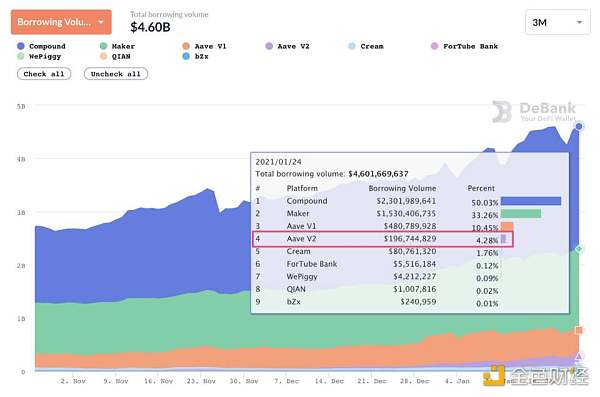Click the Maker row volume $1,530,406,735

tap(406, 214)
